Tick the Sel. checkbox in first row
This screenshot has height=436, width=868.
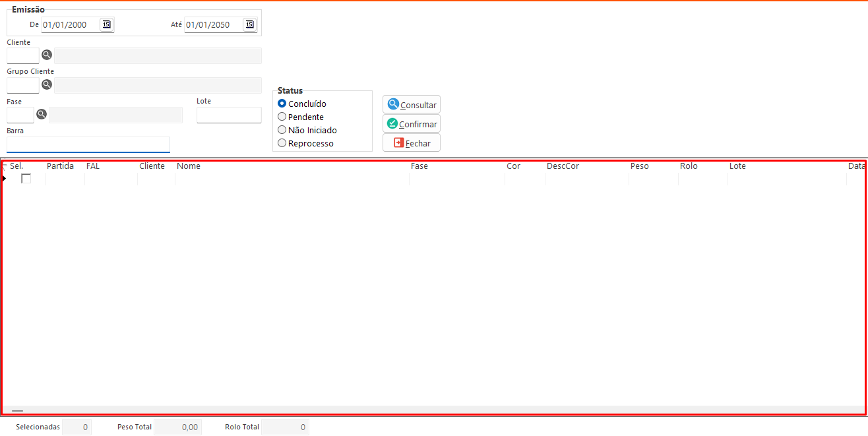point(26,179)
